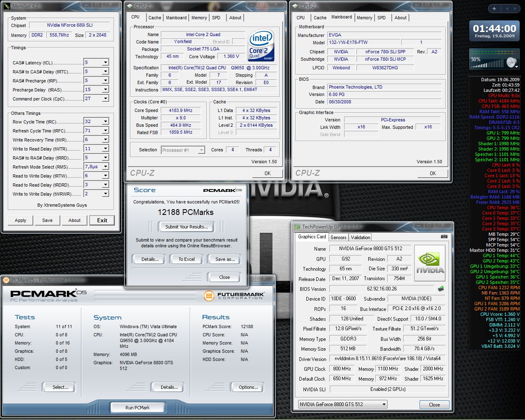Open the Row Cycle Time dropdown

pyautogui.click(x=105, y=121)
